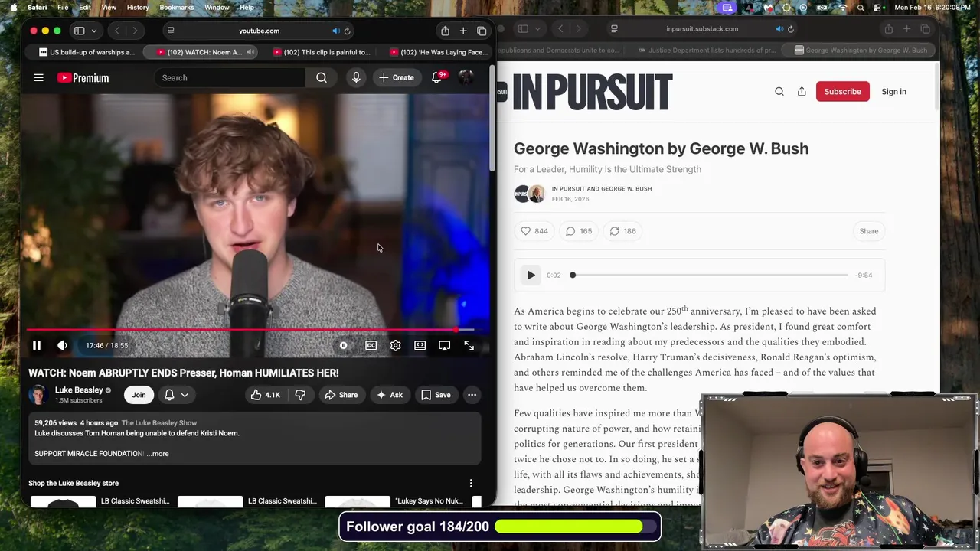
Task: Open Luke Beasley channel avatar
Action: tap(38, 395)
